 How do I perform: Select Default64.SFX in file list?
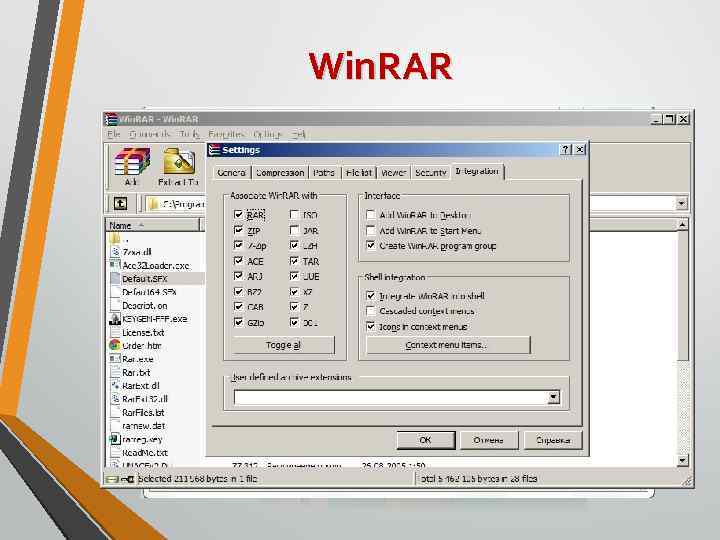click(149, 292)
